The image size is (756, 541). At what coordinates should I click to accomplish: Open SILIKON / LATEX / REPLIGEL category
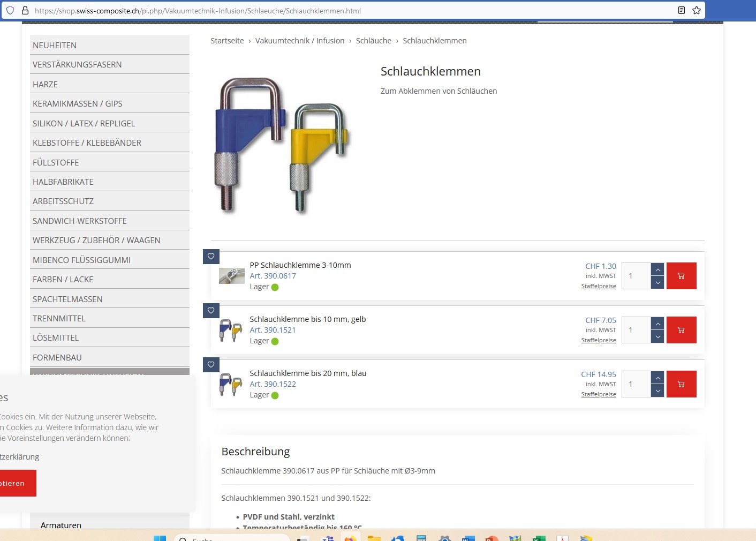tap(110, 123)
